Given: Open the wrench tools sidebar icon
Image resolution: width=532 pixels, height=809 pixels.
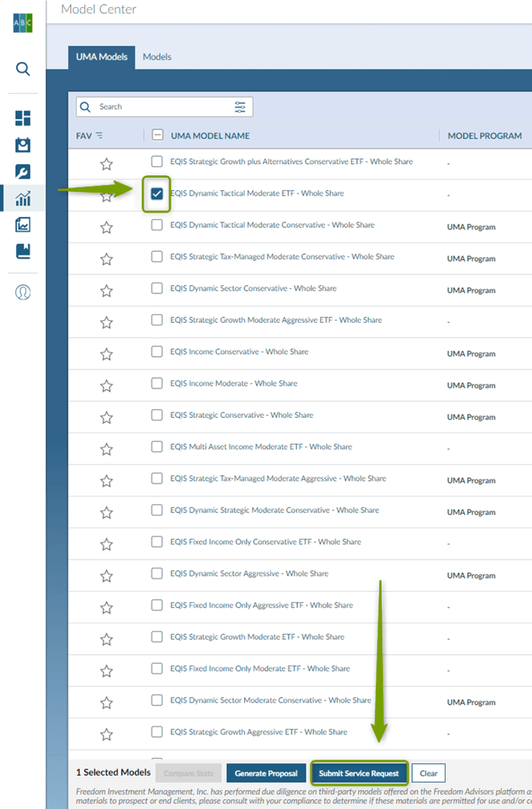Looking at the screenshot, I should 23,172.
